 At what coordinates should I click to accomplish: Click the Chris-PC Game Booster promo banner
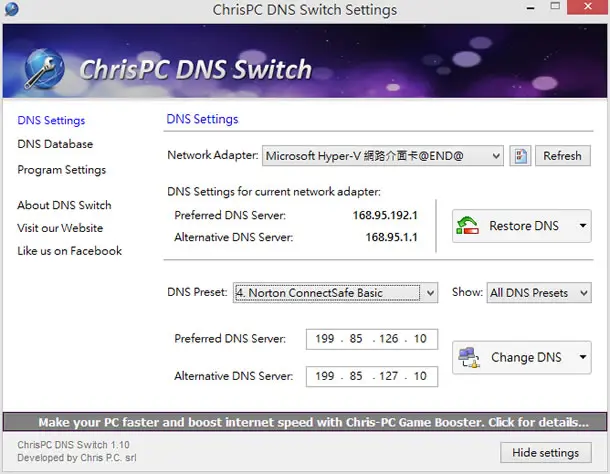coord(305,422)
